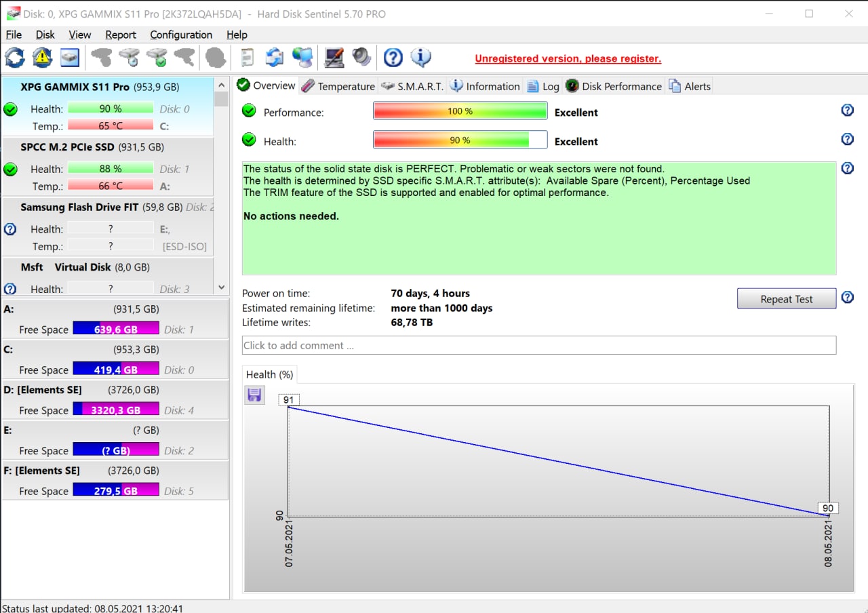Click the 'Unregistered version, please register.' link
The image size is (868, 613).
coord(568,58)
